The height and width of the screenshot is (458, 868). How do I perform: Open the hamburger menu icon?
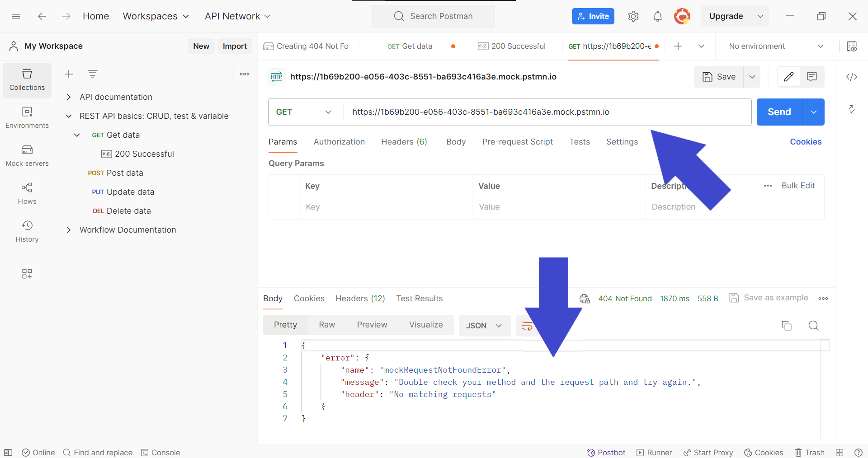(x=16, y=16)
